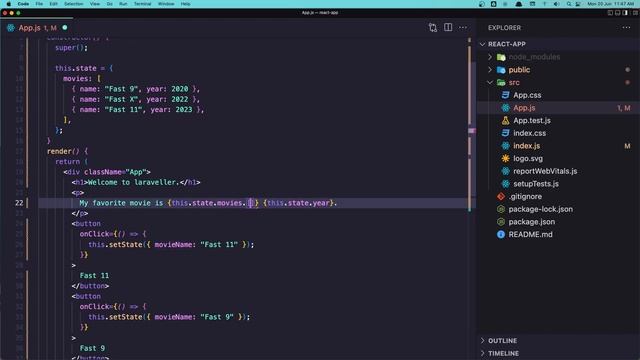
Task: Open index.css in Explorer
Action: [529, 133]
